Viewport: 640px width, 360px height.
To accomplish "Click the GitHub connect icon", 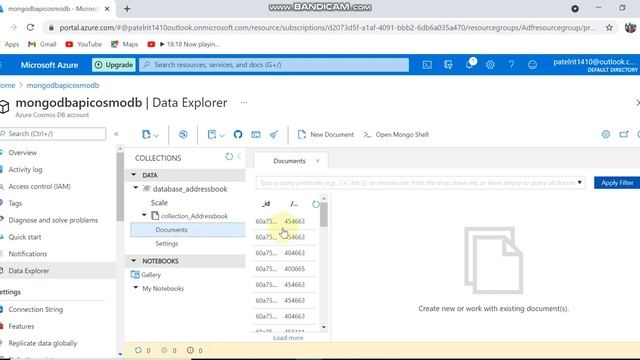I will [238, 134].
